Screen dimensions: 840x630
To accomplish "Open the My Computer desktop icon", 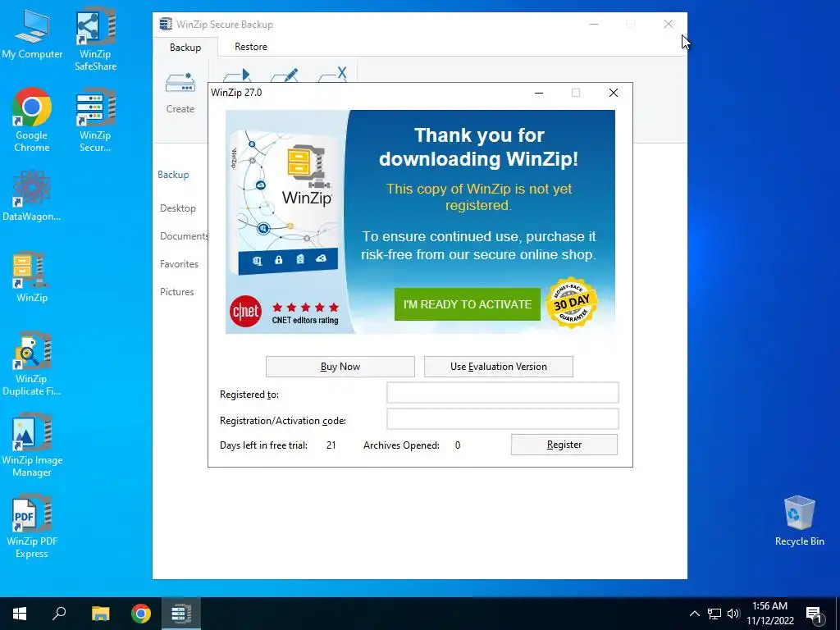I will [x=32, y=35].
